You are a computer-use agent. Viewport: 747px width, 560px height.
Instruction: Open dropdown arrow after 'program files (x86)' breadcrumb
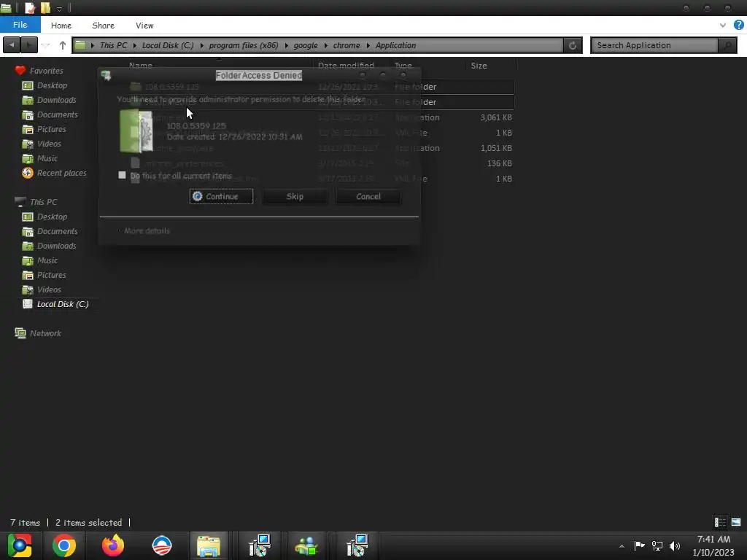(x=286, y=45)
